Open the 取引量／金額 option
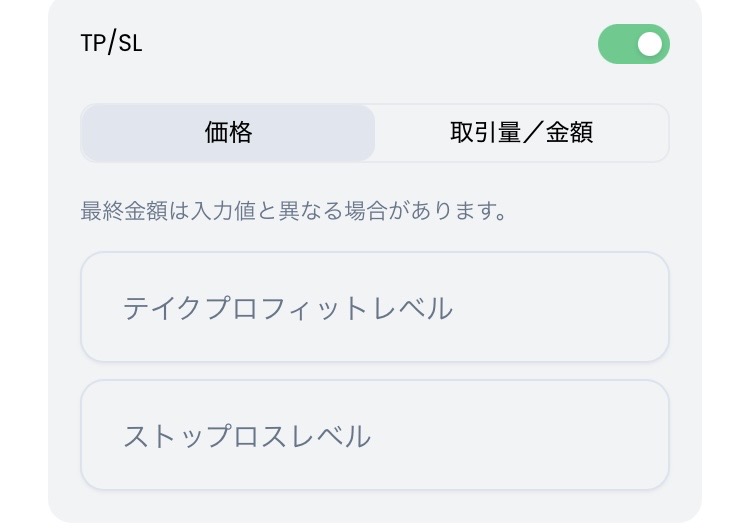Screen dimensions: 750x532 (x=521, y=133)
